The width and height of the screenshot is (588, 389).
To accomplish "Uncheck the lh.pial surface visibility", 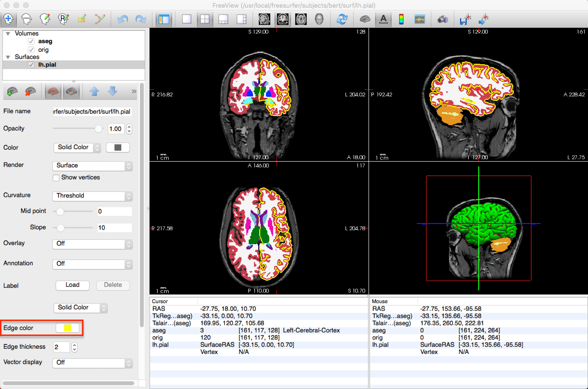I will click(31, 65).
